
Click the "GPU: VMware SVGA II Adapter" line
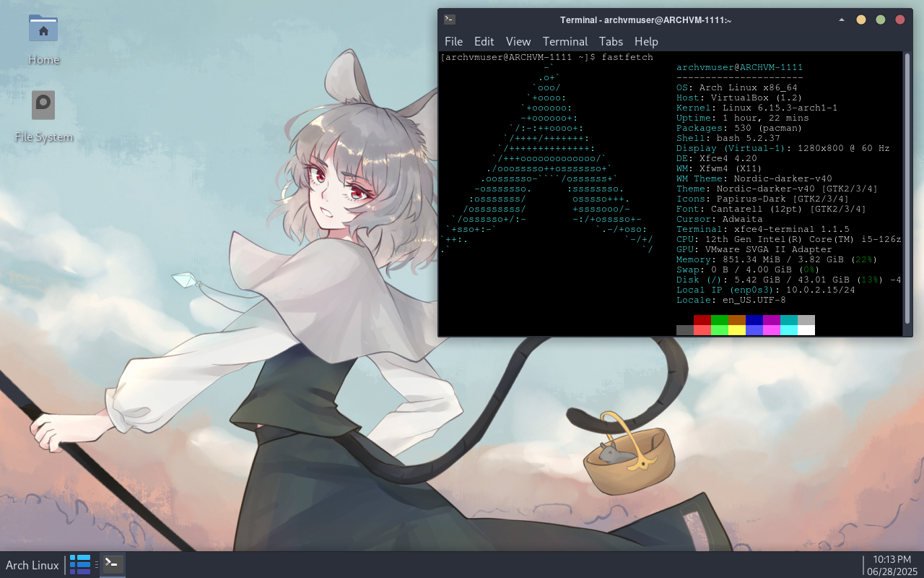coord(754,249)
